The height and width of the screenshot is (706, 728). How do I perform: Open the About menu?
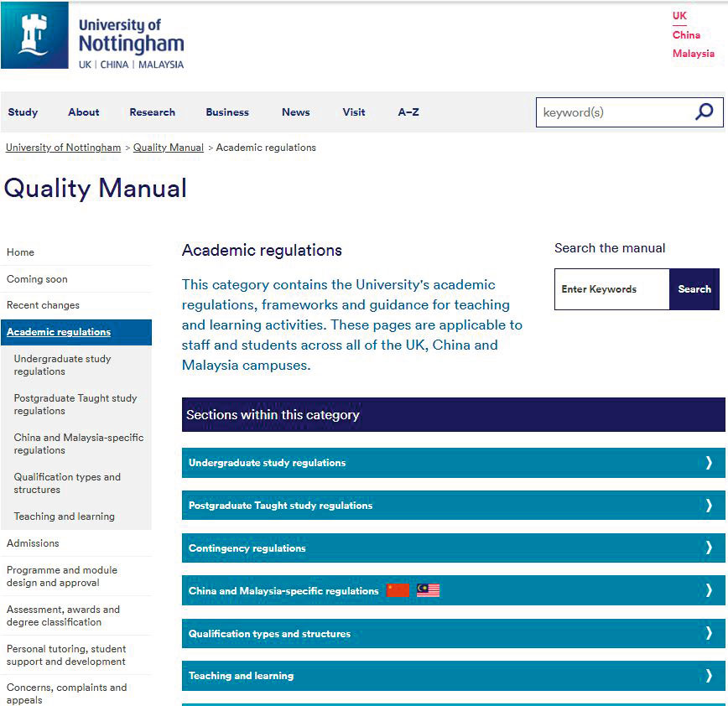coord(84,112)
